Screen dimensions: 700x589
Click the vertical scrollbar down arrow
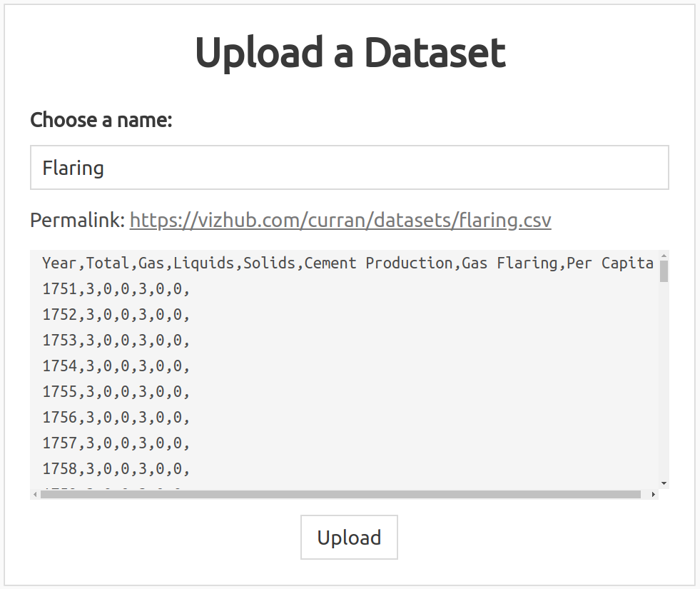pyautogui.click(x=664, y=483)
